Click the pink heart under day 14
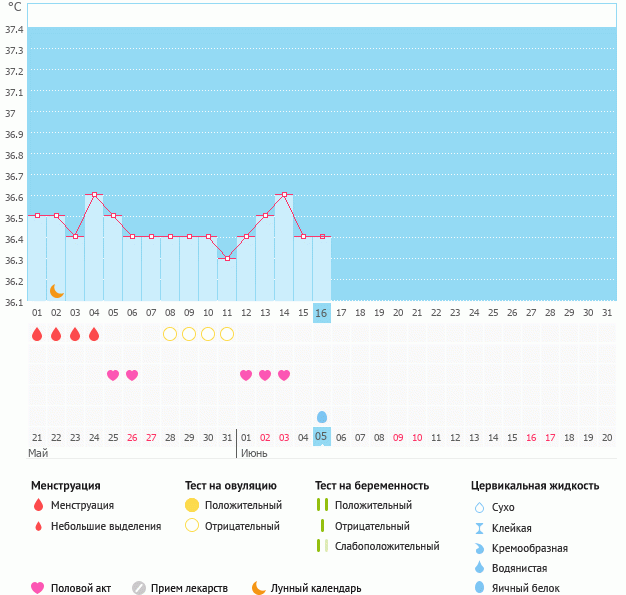The image size is (626, 595). click(284, 375)
